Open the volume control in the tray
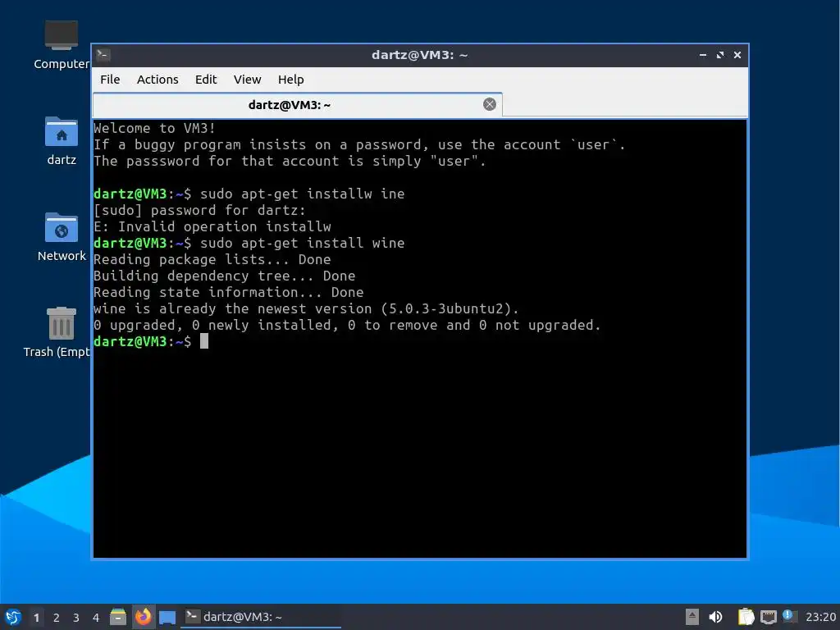 pos(715,617)
